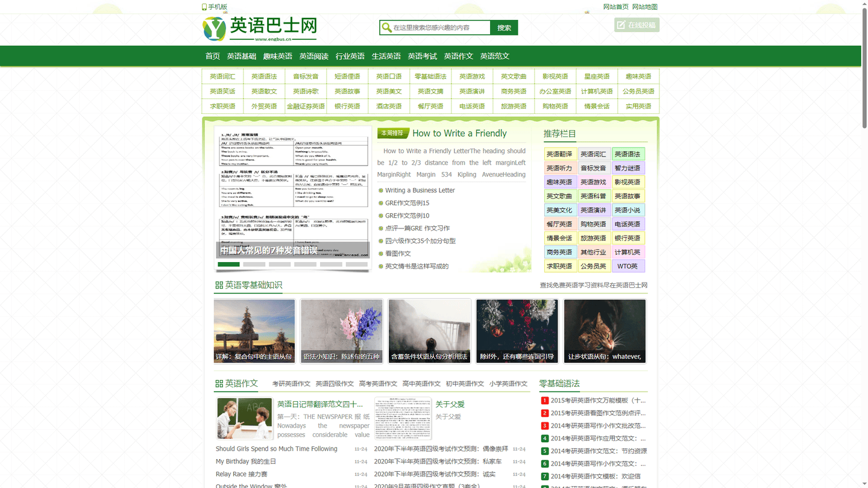Focus the search keyword input field
Screen dimensions: 868x488
pos(441,28)
